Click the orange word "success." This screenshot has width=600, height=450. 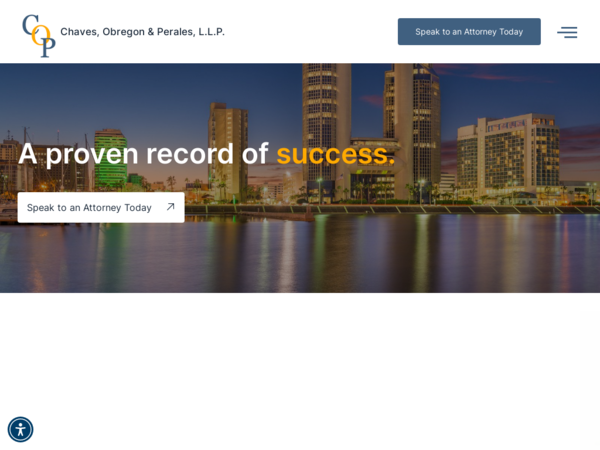(335, 155)
